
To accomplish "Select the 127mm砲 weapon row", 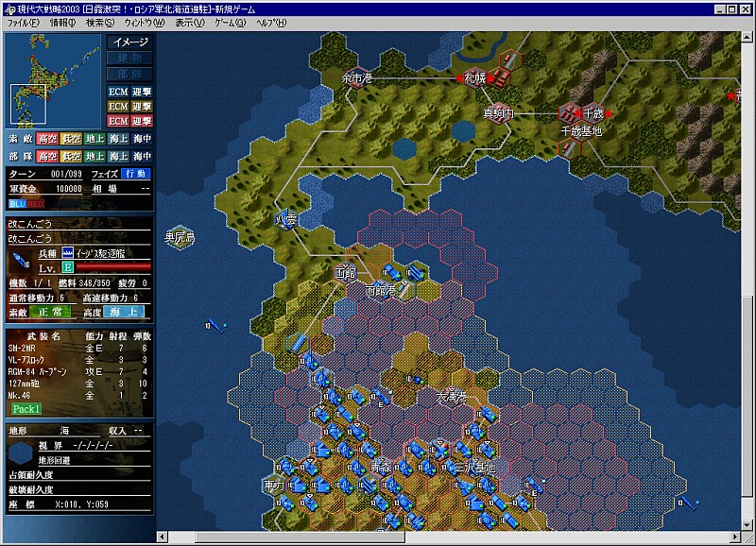I will click(79, 384).
